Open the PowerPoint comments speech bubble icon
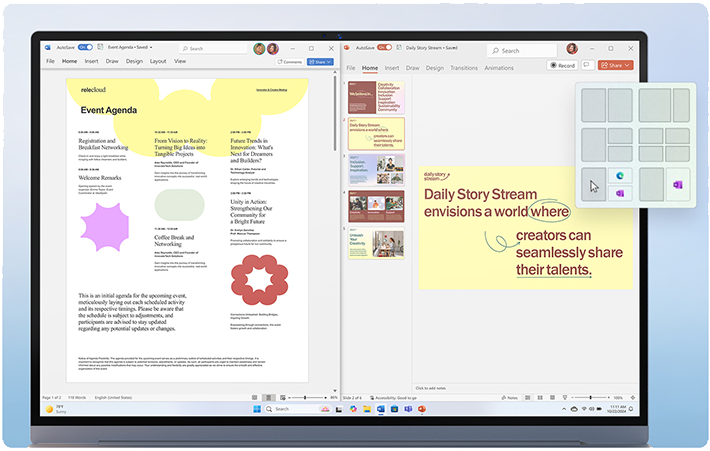 click(587, 65)
